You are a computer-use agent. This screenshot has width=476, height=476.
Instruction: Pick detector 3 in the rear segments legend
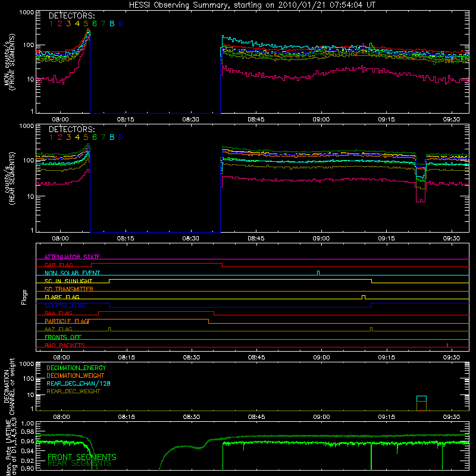tap(68, 137)
